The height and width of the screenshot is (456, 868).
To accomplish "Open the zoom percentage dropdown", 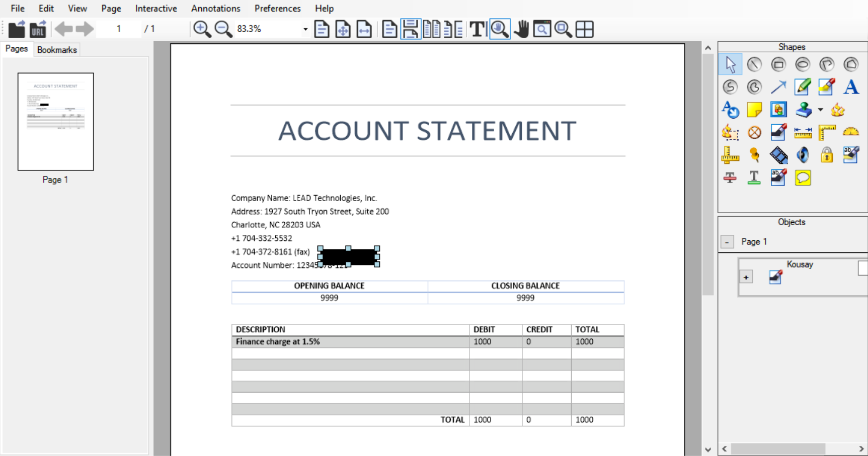I will click(304, 29).
